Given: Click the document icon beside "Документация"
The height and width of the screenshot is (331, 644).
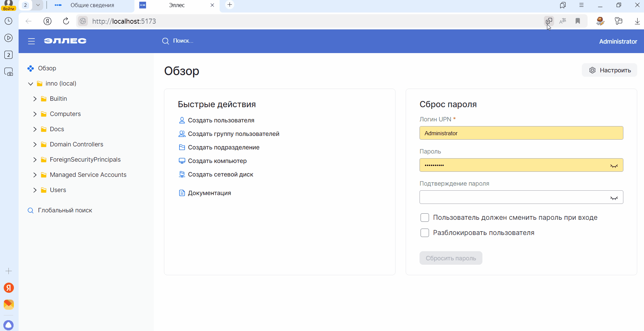Looking at the screenshot, I should coord(182,193).
